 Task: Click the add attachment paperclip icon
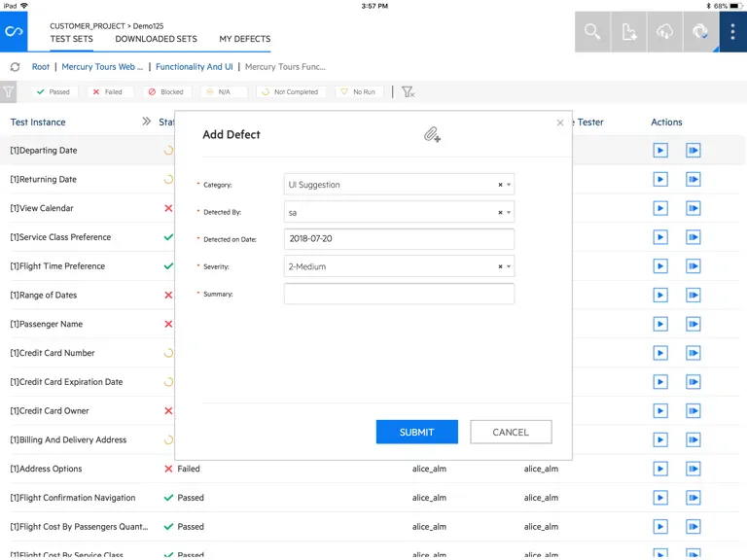click(x=432, y=135)
